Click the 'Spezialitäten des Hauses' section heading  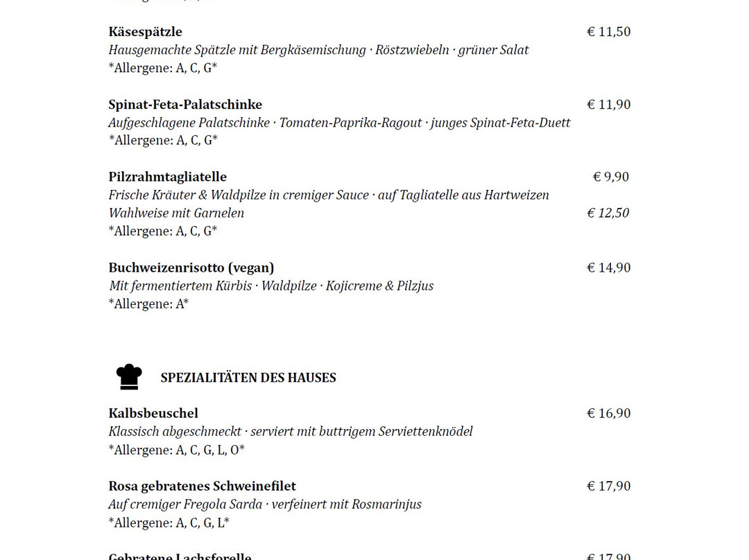[248, 378]
